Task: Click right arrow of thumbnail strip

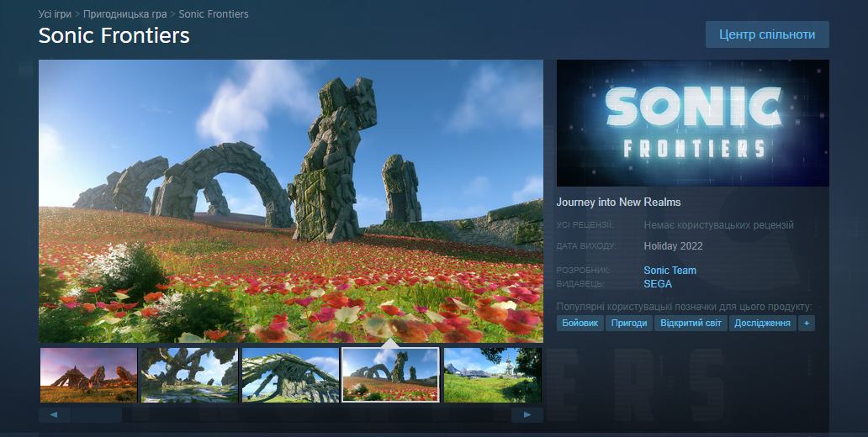Action: point(527,415)
